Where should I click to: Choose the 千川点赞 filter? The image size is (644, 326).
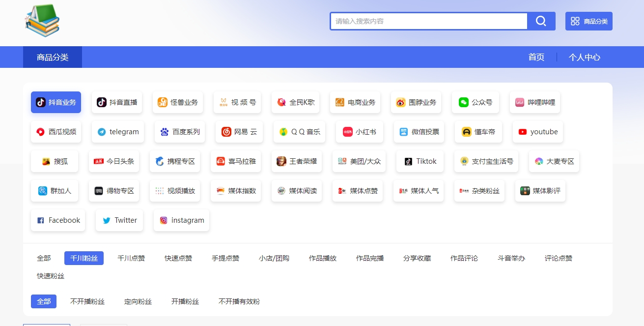[131, 258]
